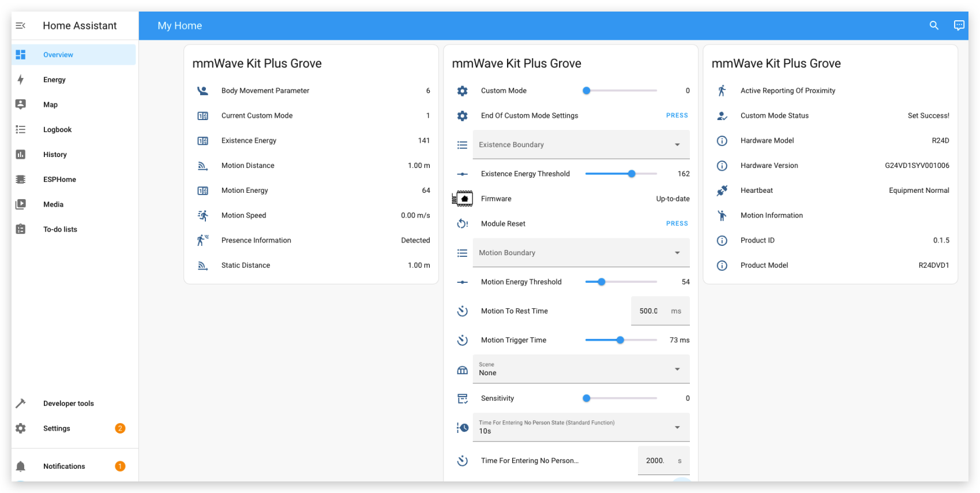
Task: Open Developer tools in the sidebar
Action: [74, 404]
